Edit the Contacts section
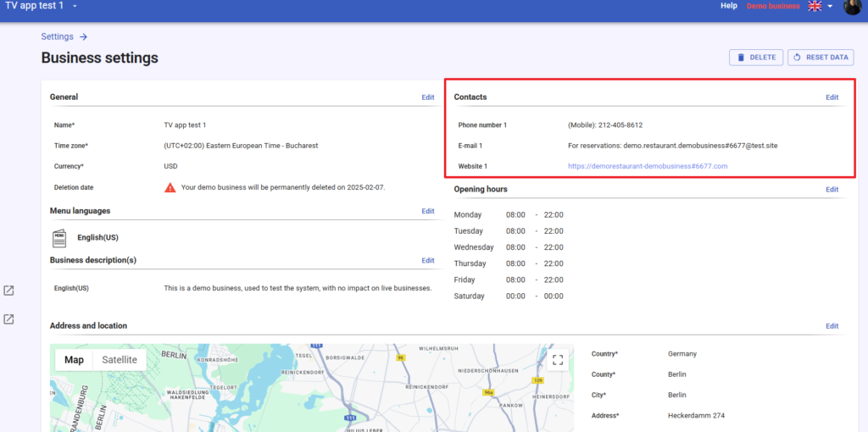 [x=832, y=97]
